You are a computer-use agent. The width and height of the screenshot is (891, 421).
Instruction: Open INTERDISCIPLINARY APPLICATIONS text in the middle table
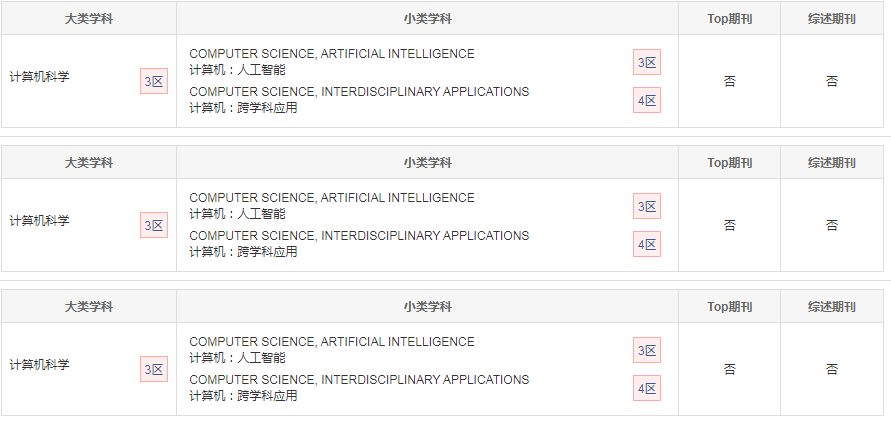(x=425, y=236)
